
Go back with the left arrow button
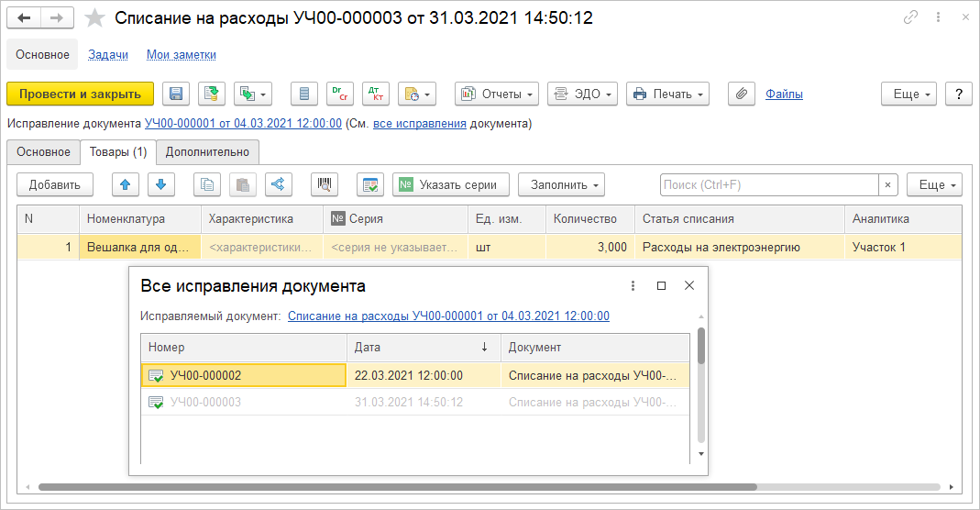coord(25,18)
